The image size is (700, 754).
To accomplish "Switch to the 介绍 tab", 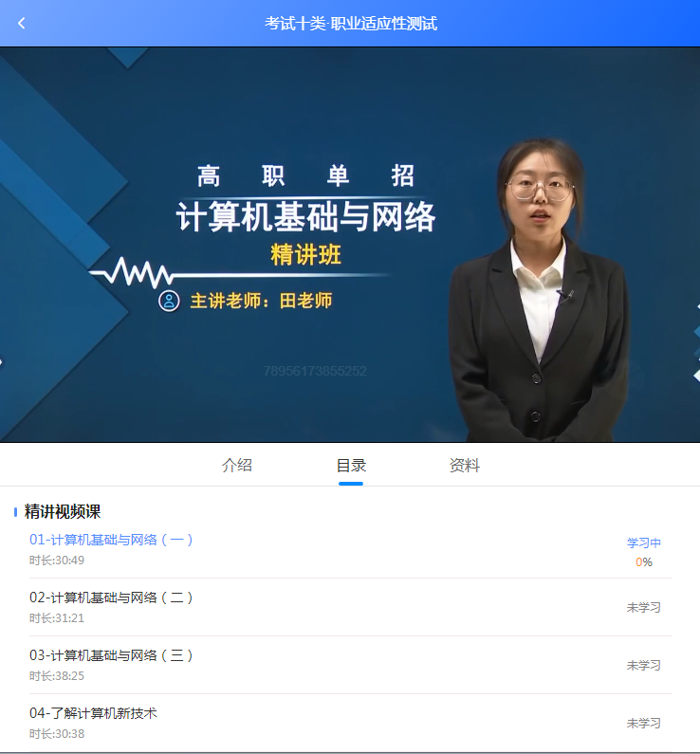I will (x=237, y=466).
